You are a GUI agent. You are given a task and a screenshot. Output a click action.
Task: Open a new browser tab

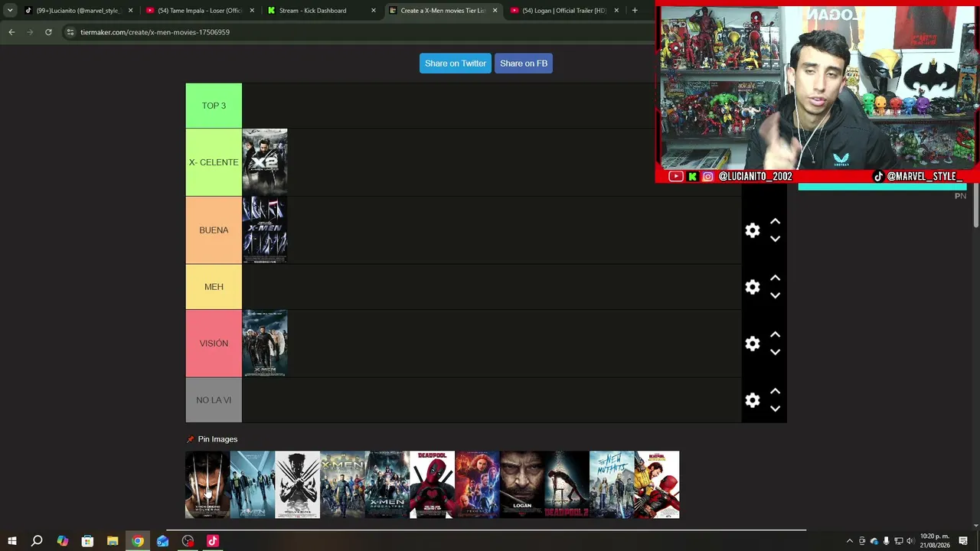pos(635,11)
